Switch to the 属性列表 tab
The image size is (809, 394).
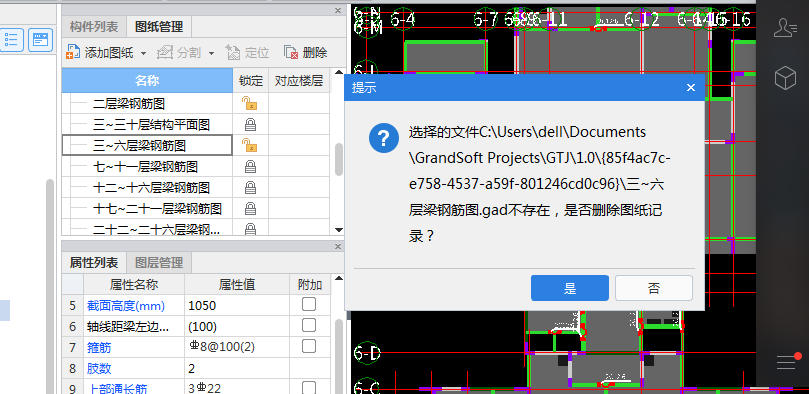pyautogui.click(x=94, y=263)
